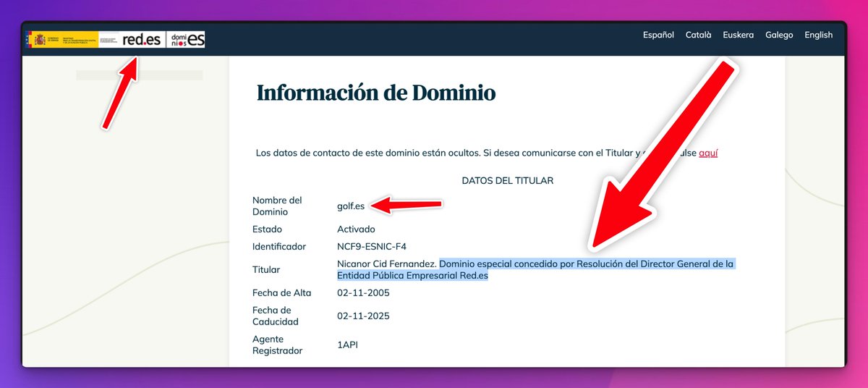This screenshot has height=388, width=868.
Task: Click highlighted 'Dominio especial concedido' text
Action: (x=535, y=270)
